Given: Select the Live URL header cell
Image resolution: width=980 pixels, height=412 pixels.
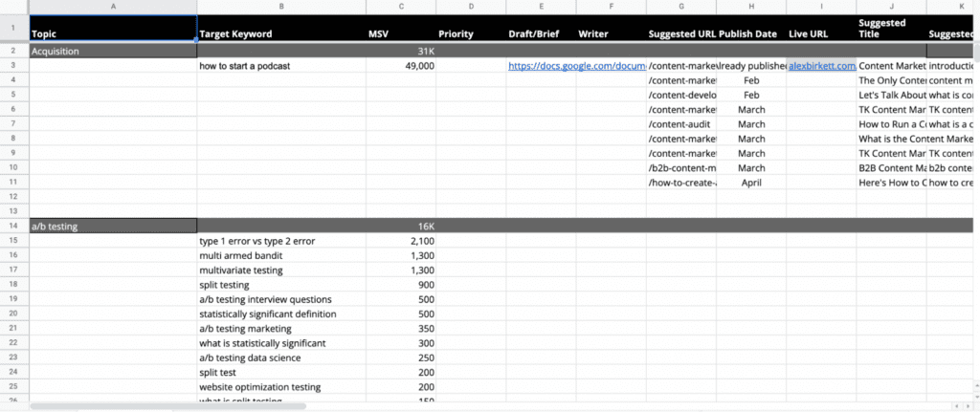Looking at the screenshot, I should (x=821, y=28).
